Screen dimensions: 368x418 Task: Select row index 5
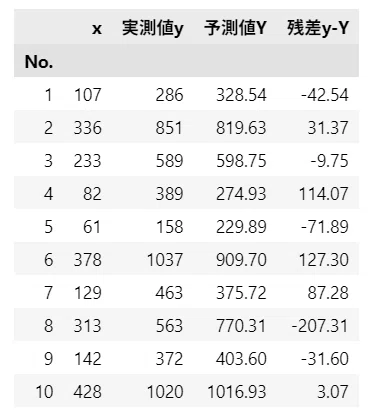tap(48, 227)
